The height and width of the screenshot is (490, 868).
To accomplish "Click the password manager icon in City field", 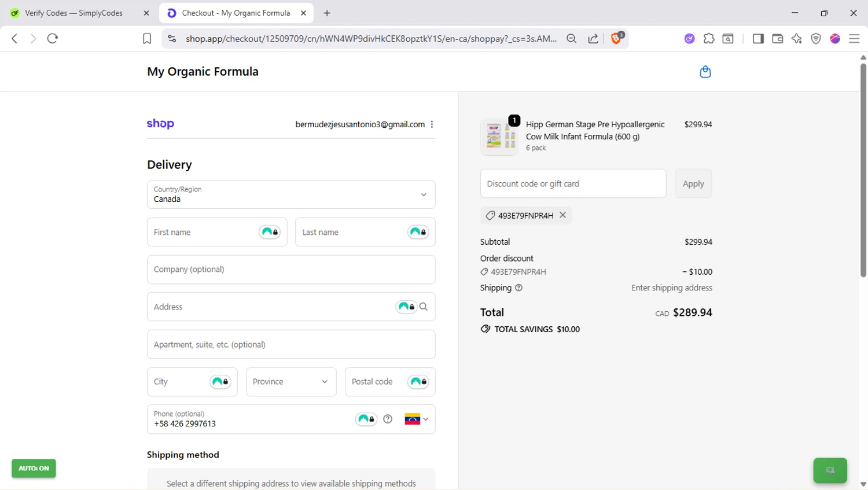I will click(220, 382).
